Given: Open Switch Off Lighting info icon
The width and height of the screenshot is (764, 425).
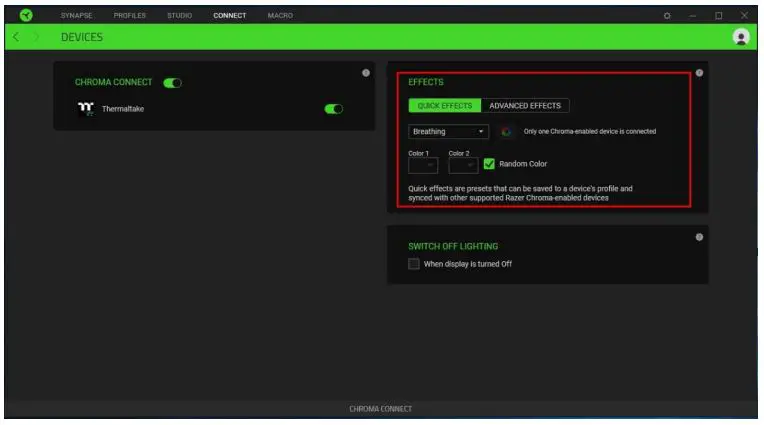Looking at the screenshot, I should point(699,237).
